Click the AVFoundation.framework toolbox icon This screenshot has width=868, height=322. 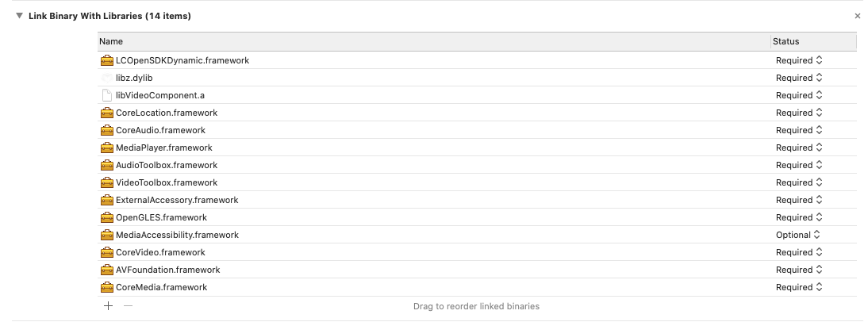point(107,270)
